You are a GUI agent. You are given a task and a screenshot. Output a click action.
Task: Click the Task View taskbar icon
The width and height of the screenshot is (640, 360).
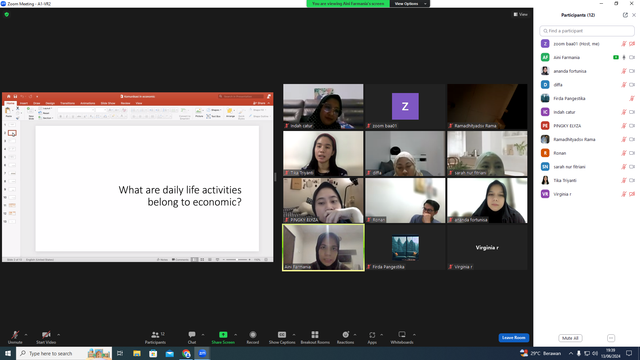tap(120, 353)
